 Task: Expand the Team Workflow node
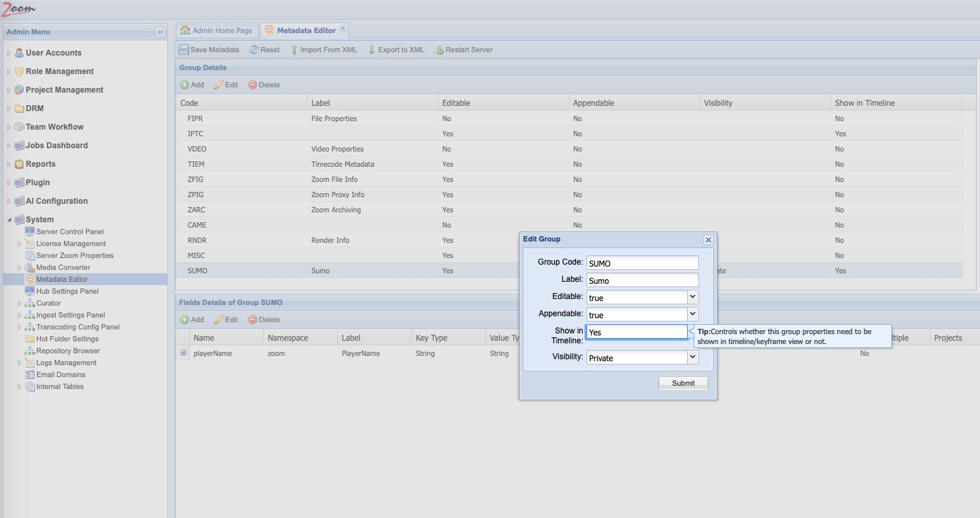(9, 127)
